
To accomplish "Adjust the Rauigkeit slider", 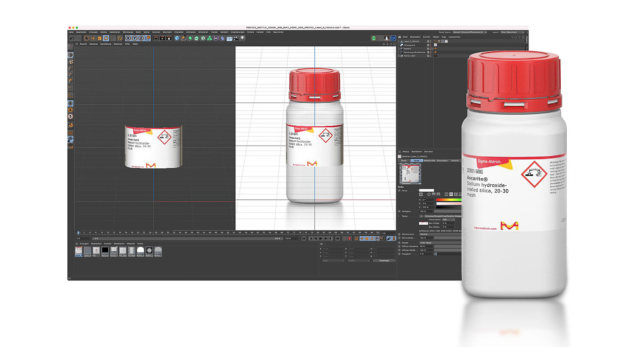I will coord(449,254).
